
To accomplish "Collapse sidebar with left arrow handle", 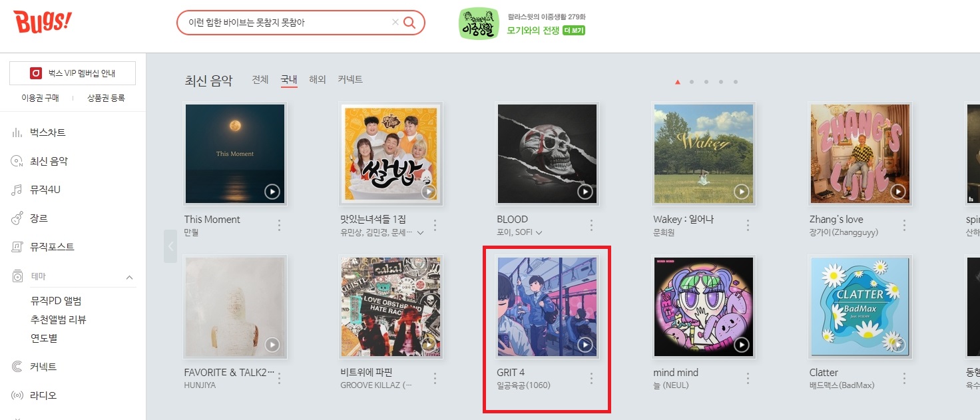I will pyautogui.click(x=170, y=246).
